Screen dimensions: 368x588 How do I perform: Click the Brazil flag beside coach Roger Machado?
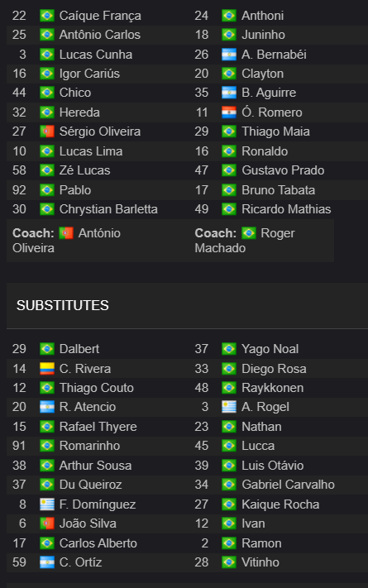click(x=248, y=233)
